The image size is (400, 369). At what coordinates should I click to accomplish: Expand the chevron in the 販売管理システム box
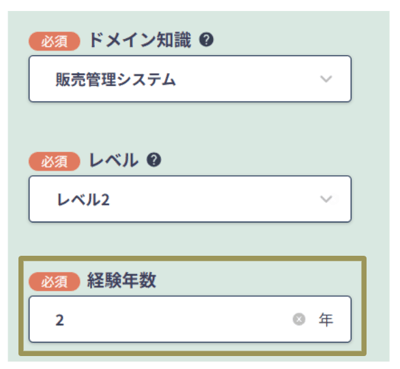point(326,79)
